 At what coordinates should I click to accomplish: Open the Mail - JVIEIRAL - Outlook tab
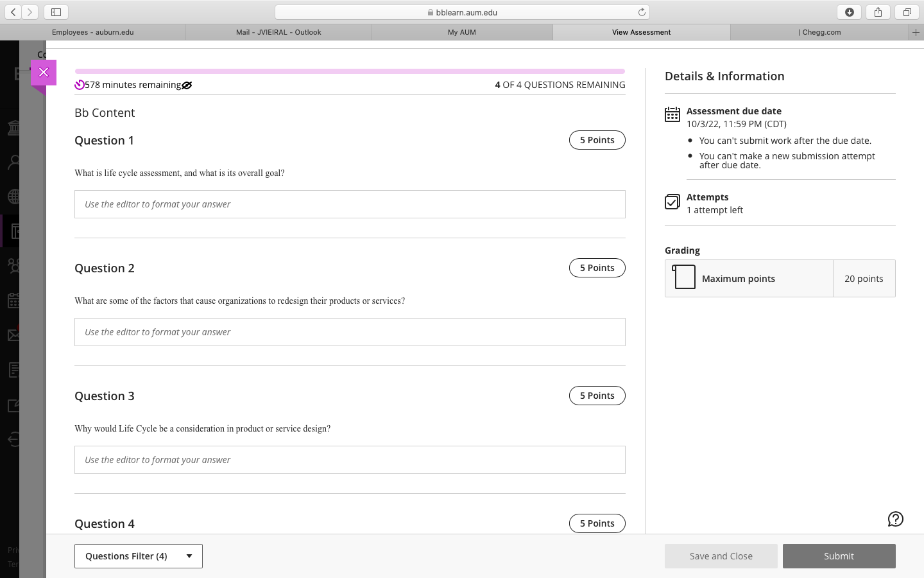tap(278, 31)
